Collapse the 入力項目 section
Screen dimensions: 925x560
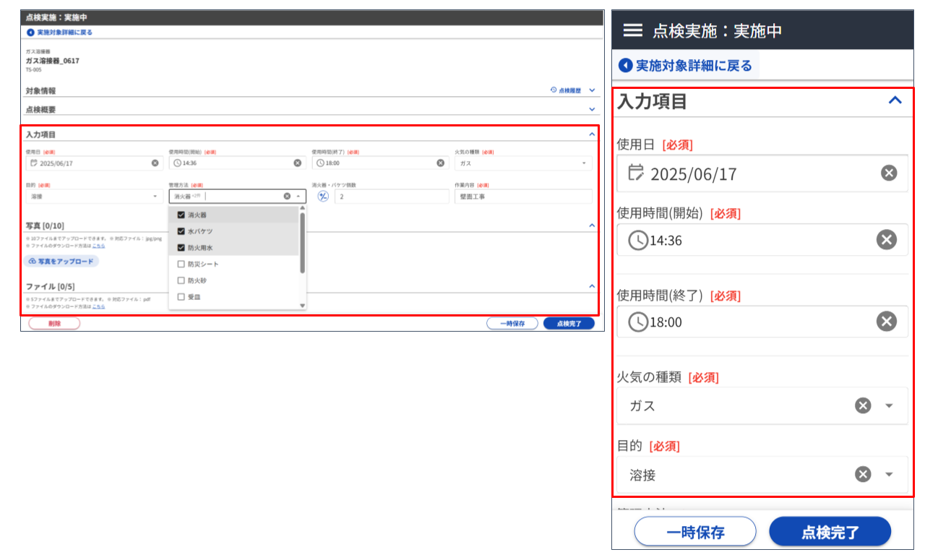(895, 101)
